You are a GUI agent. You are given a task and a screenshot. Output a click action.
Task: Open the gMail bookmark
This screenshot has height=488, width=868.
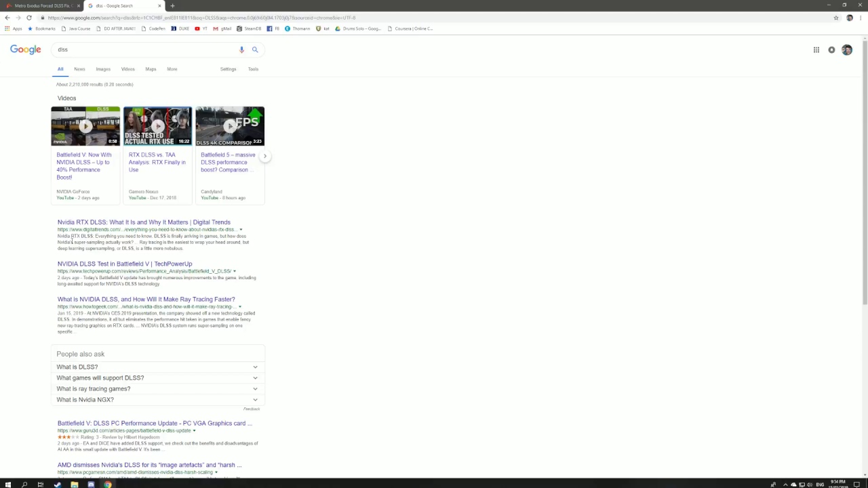[x=222, y=28]
